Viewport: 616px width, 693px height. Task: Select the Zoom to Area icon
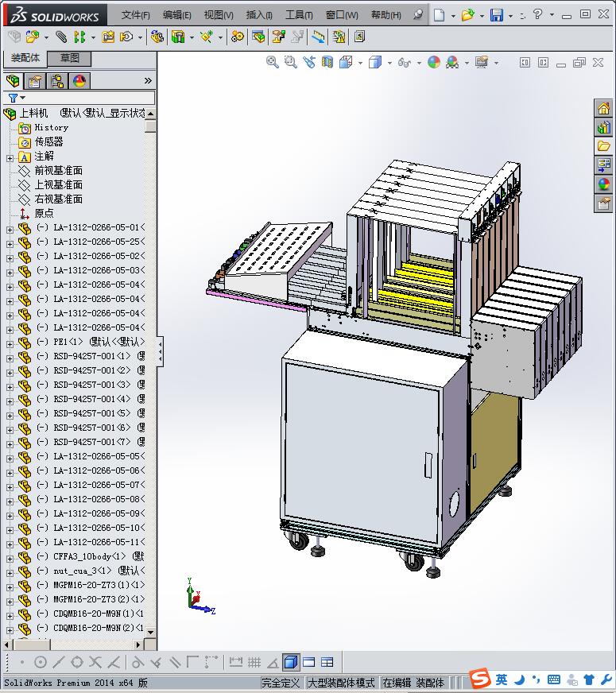click(x=290, y=62)
